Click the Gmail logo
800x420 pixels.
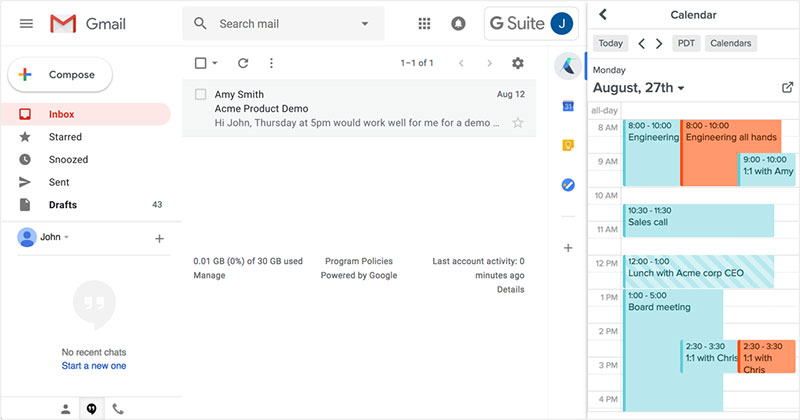88,23
